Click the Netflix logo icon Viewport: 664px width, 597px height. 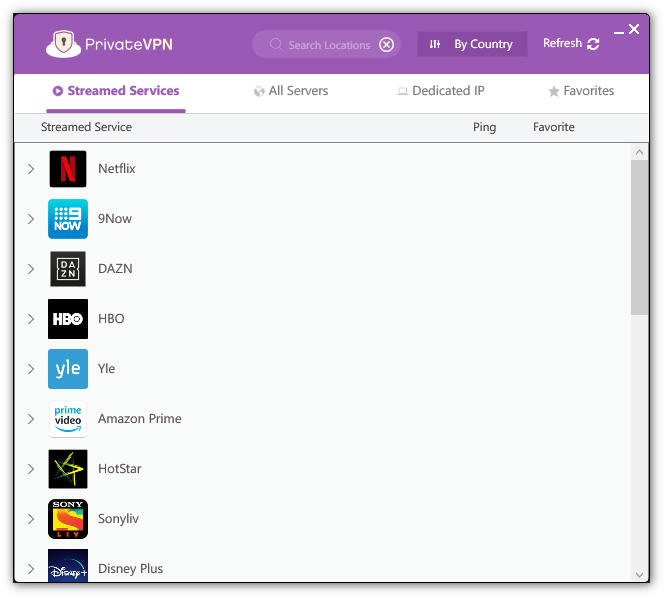[68, 169]
